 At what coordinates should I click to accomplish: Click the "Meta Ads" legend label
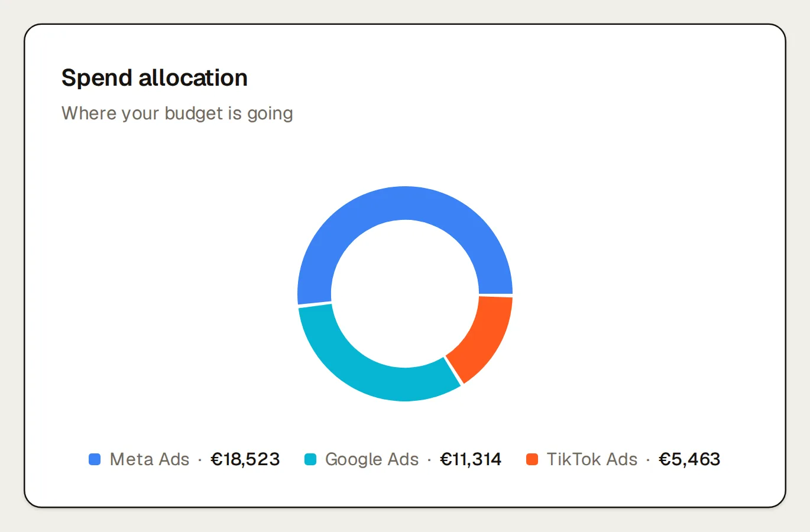pos(150,459)
